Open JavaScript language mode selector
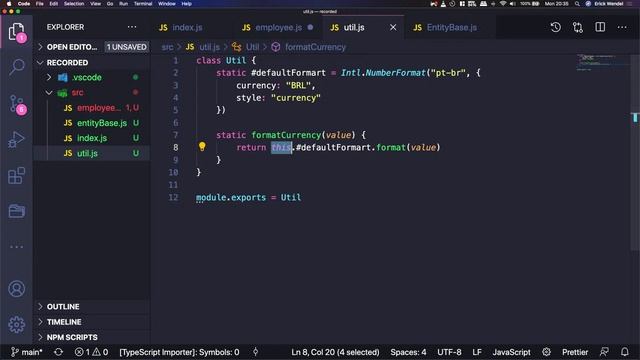This screenshot has width=640, height=360. click(x=511, y=352)
